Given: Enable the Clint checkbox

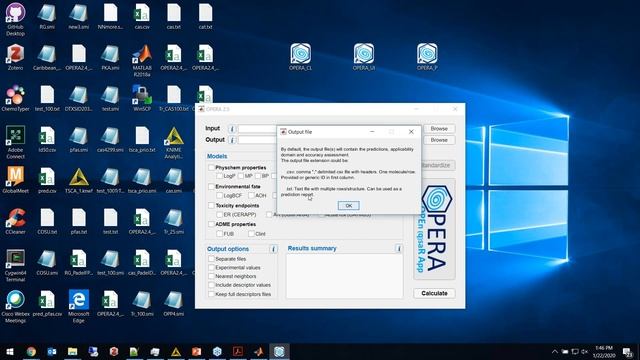Looking at the screenshot, I should (251, 233).
